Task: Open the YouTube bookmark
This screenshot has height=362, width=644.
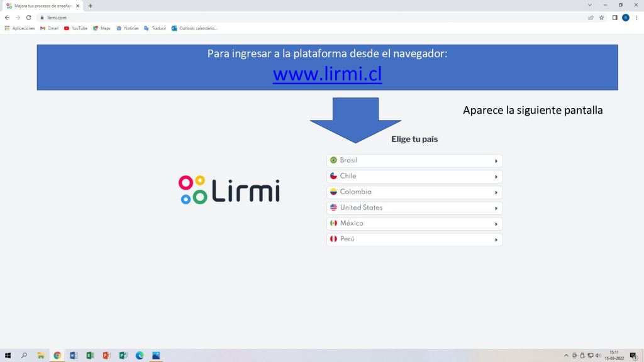Action: [x=75, y=28]
